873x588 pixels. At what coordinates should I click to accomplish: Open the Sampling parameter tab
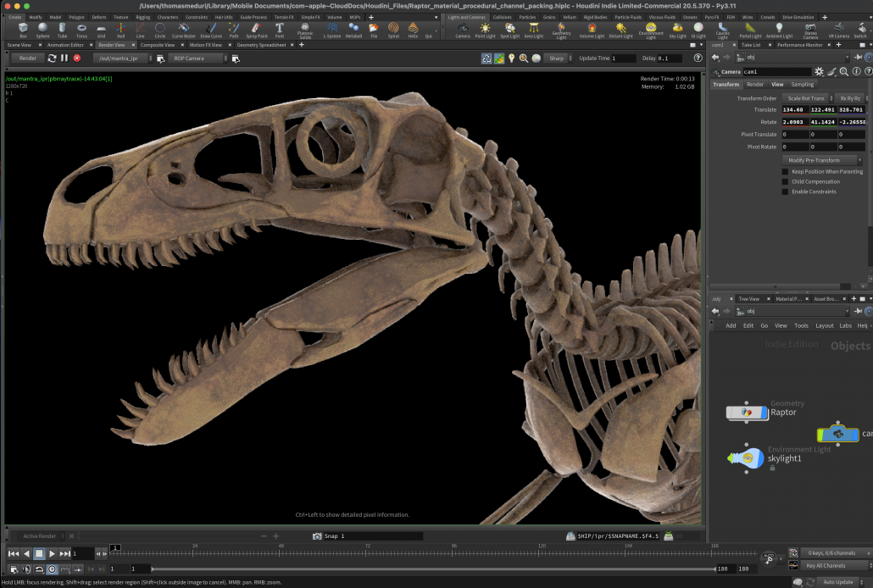[802, 85]
